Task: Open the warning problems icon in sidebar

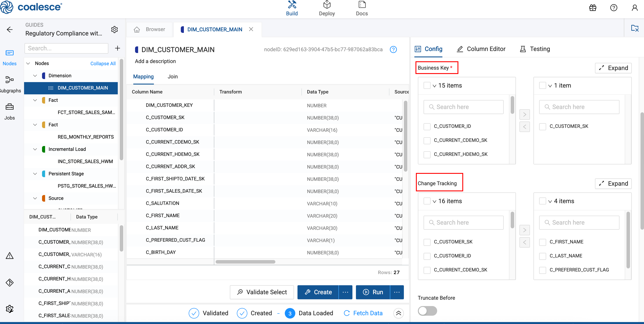Action: 9,255
